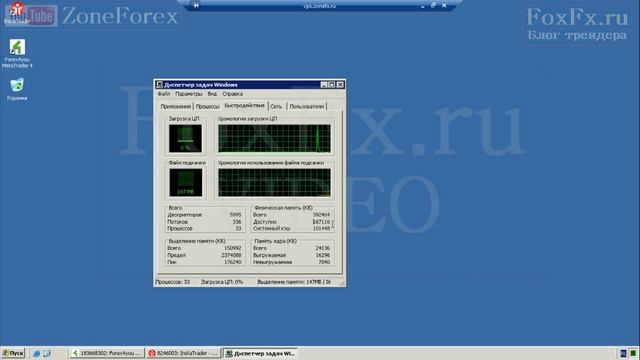The height and width of the screenshot is (360, 640).
Task: Switch to the Процессы tab
Action: pos(207,106)
